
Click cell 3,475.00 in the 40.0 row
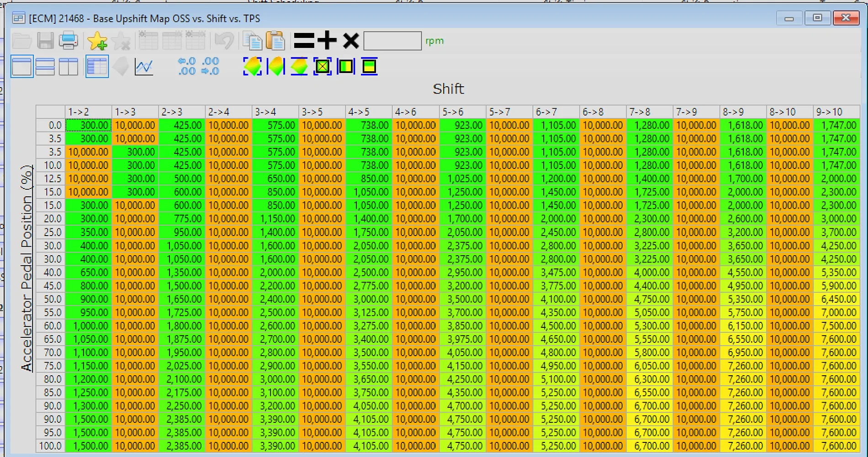pyautogui.click(x=556, y=272)
